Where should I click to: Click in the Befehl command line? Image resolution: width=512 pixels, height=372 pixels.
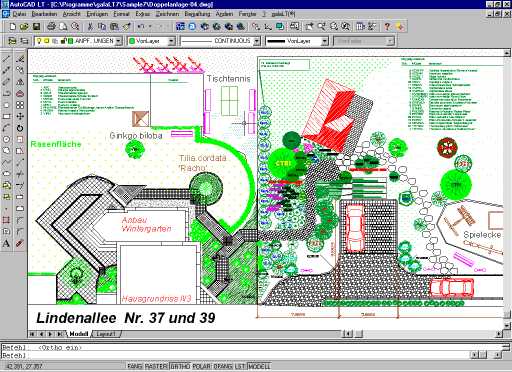click(233, 355)
